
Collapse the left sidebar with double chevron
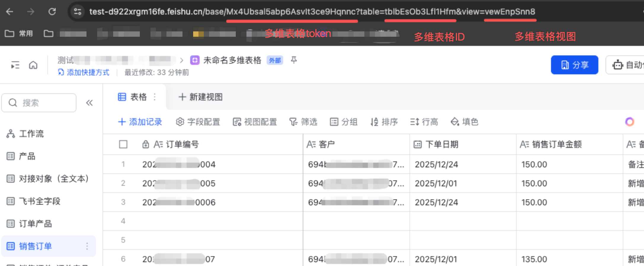[89, 103]
